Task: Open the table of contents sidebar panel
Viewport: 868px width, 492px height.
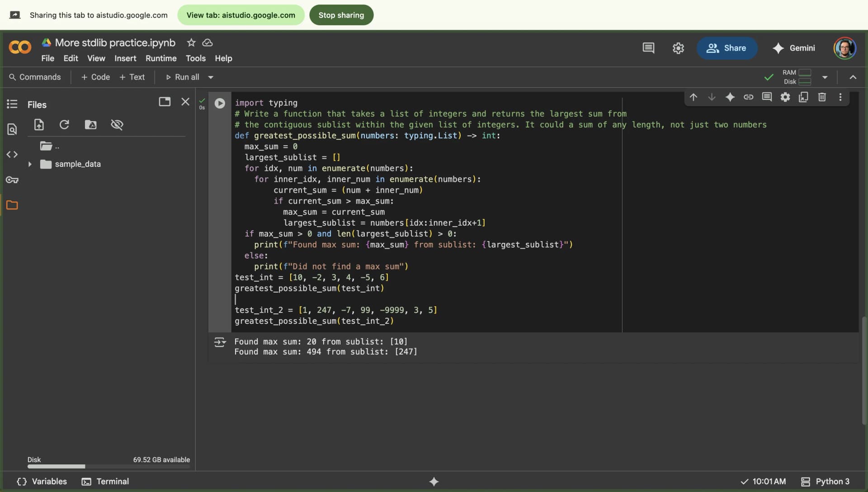Action: (12, 104)
